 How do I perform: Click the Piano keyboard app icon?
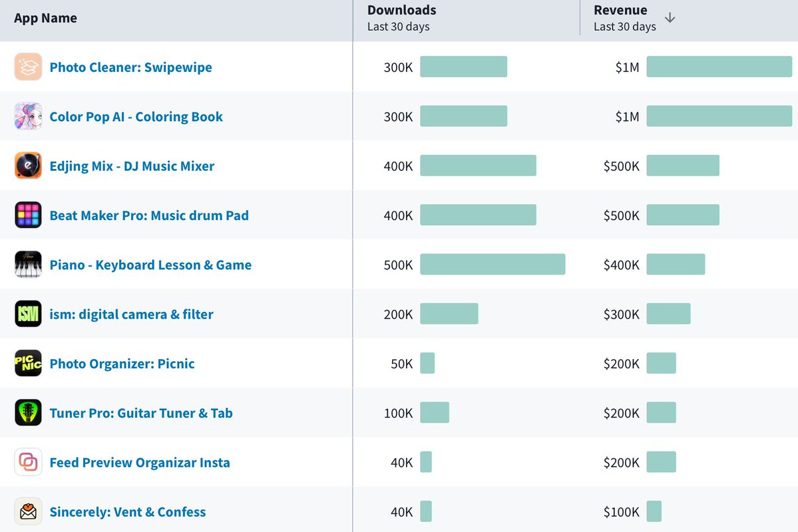click(28, 265)
